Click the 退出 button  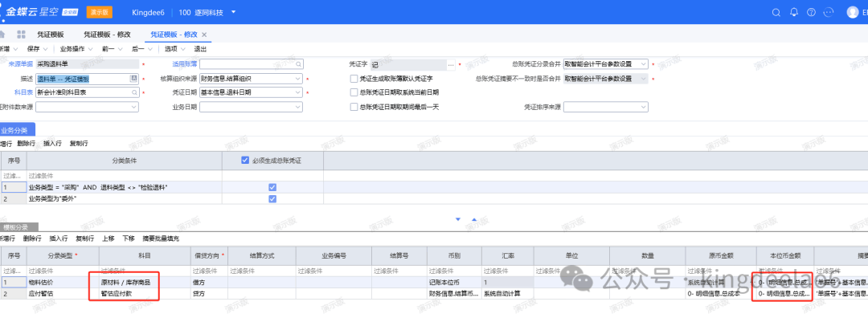click(200, 49)
